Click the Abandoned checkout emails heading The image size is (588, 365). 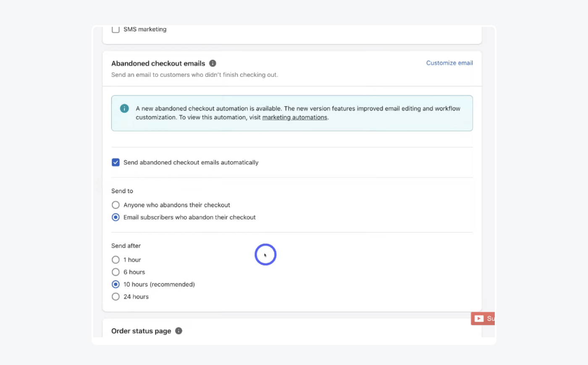pyautogui.click(x=158, y=63)
